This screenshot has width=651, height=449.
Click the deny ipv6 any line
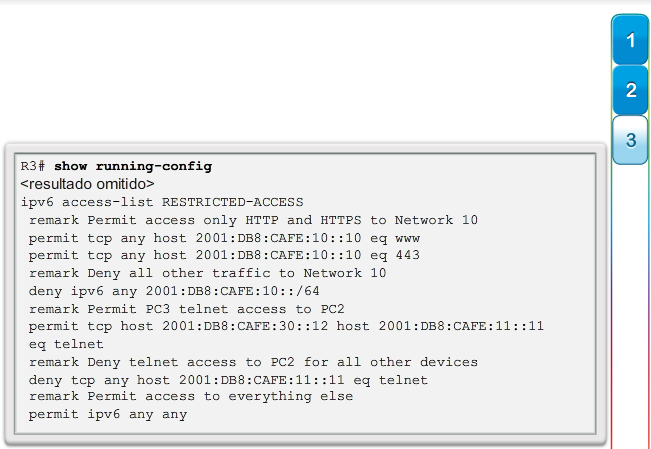[170, 291]
